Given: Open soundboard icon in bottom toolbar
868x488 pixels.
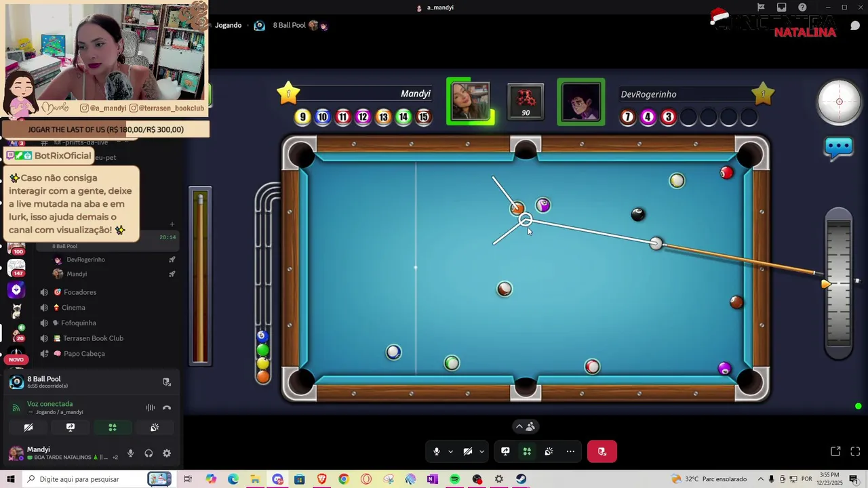Looking at the screenshot, I should click(x=549, y=451).
